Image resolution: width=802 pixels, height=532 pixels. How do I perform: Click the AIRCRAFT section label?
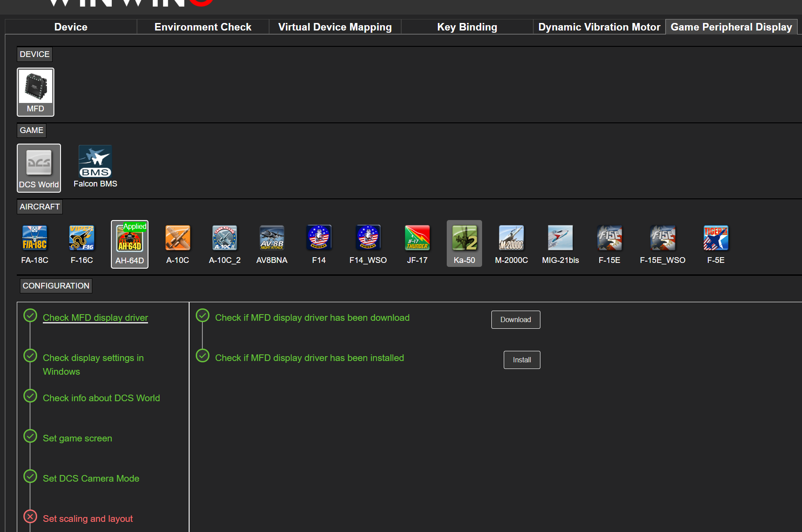coord(40,207)
